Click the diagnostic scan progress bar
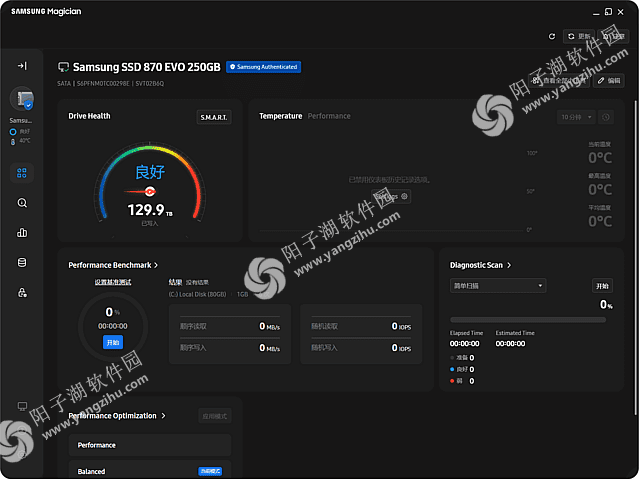640x480 pixels. tap(528, 320)
